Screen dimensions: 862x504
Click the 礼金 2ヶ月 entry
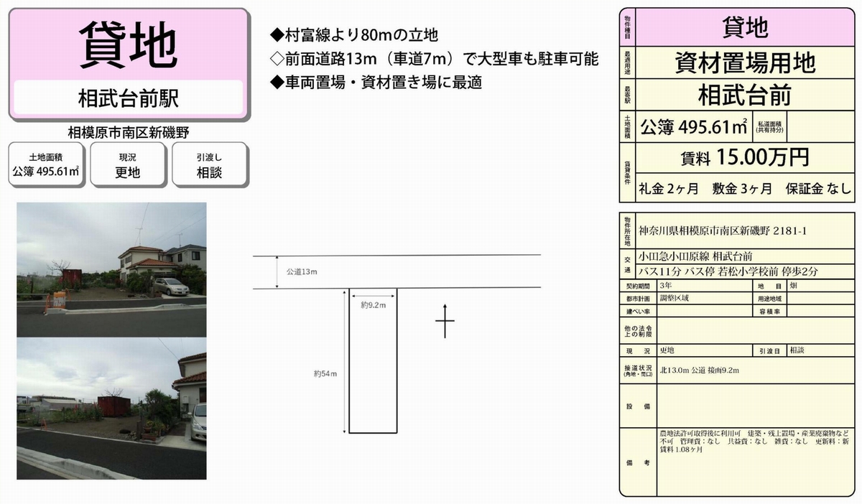click(x=668, y=189)
